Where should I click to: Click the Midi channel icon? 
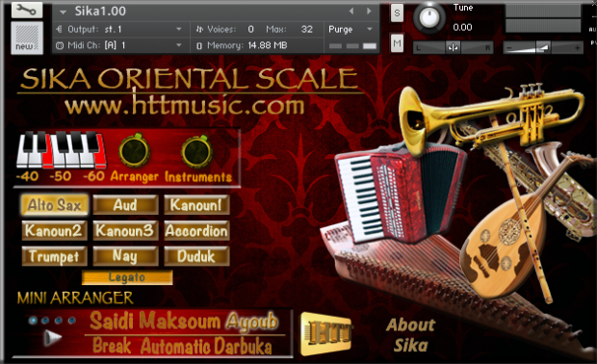pos(60,45)
